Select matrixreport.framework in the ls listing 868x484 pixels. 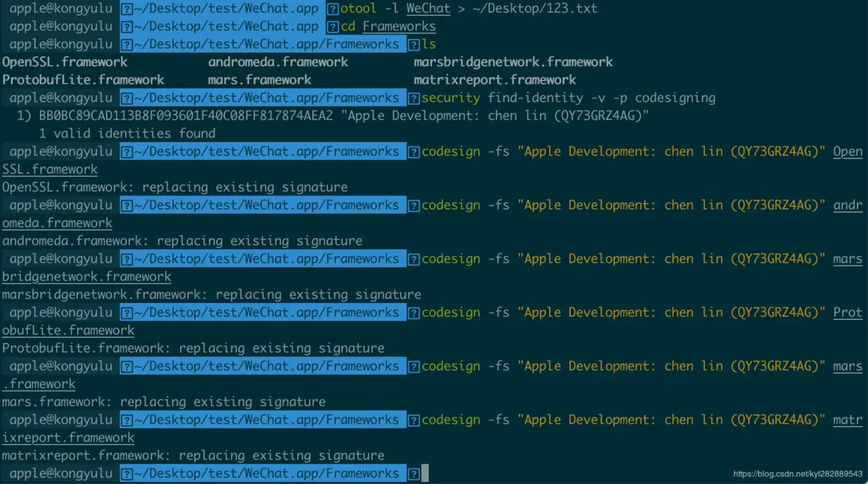pyautogui.click(x=495, y=80)
